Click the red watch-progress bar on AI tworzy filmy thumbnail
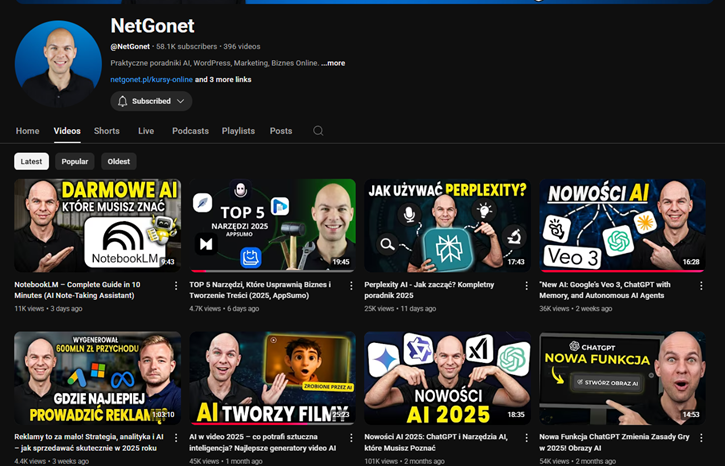The height and width of the screenshot is (466, 725). point(250,423)
